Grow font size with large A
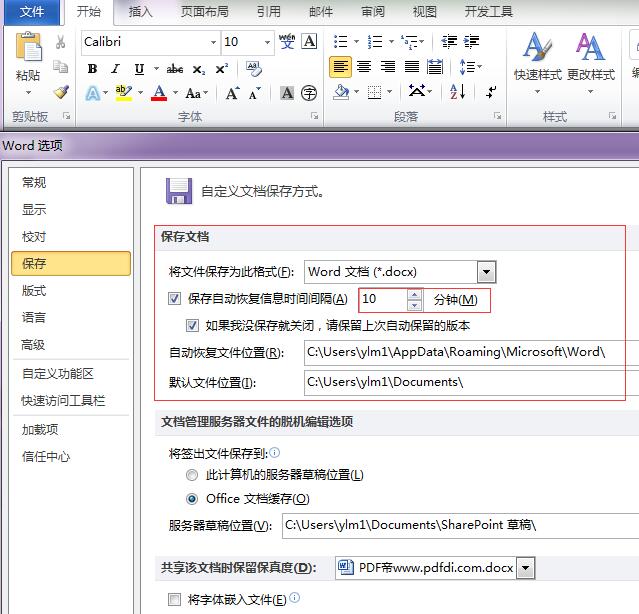 coord(233,93)
